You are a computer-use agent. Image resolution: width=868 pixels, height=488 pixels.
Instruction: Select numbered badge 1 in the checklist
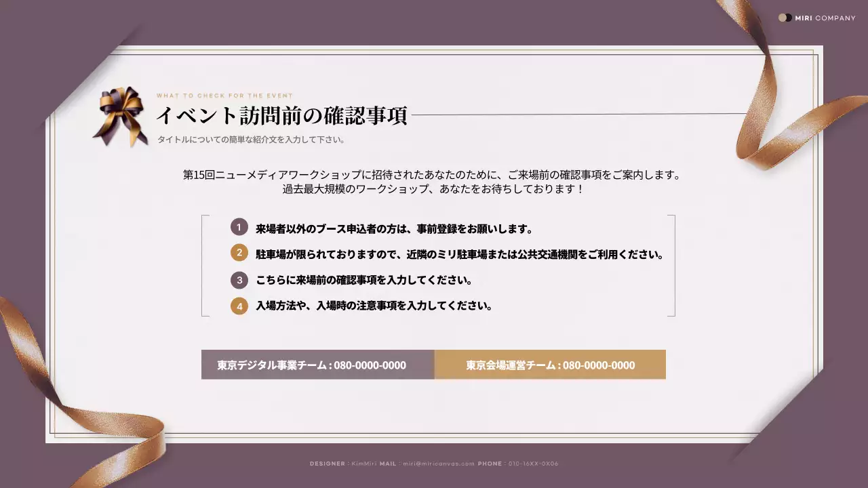[239, 228]
